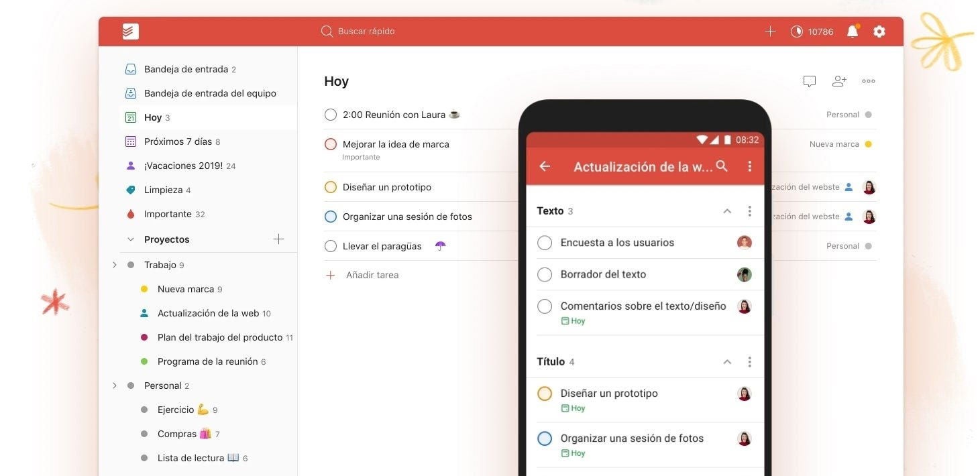The height and width of the screenshot is (476, 980).
Task: Complete the task 2:00 Reunión con Laura
Action: tap(331, 114)
